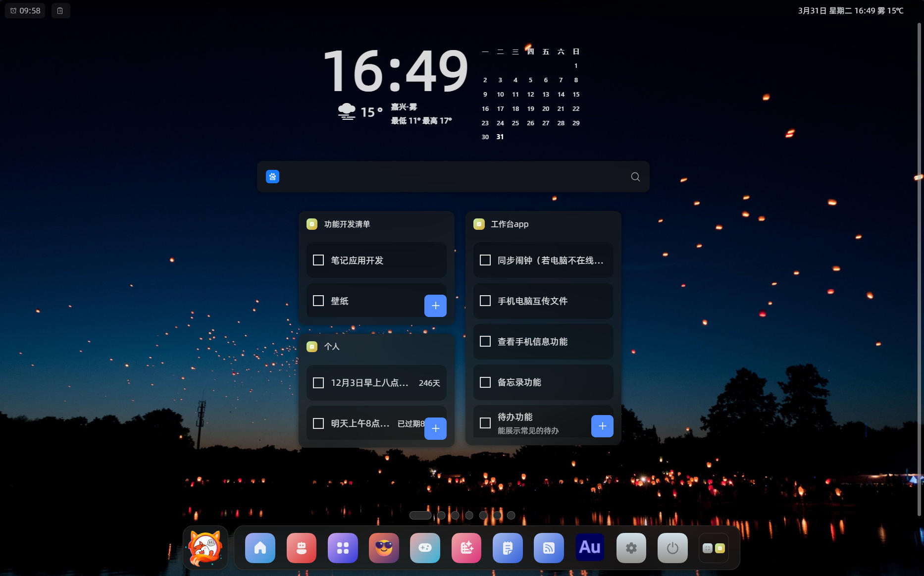The width and height of the screenshot is (924, 576).
Task: Click the plus button in 个人 list
Action: 435,428
